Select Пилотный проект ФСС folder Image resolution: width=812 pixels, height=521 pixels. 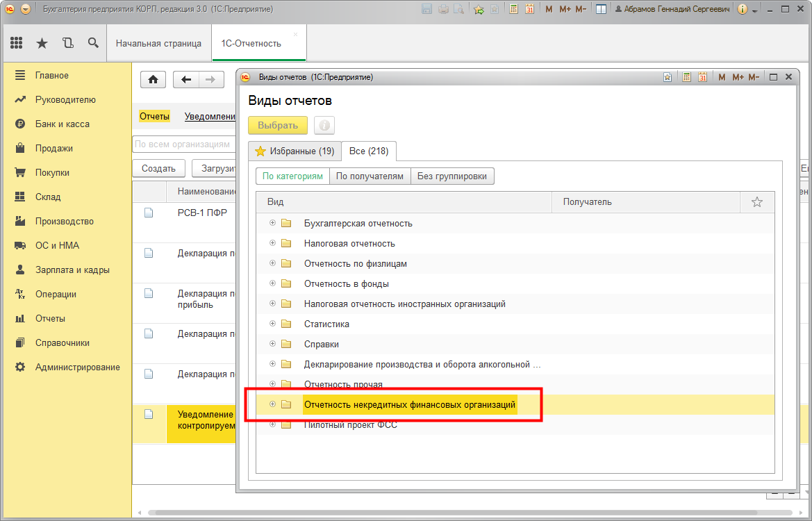tap(515, 424)
